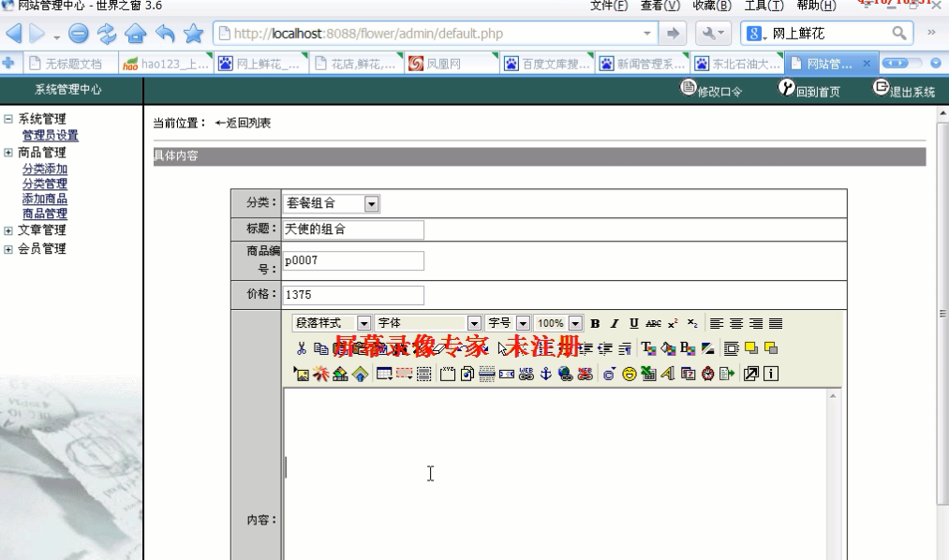Toggle bold formatting

[x=595, y=323]
